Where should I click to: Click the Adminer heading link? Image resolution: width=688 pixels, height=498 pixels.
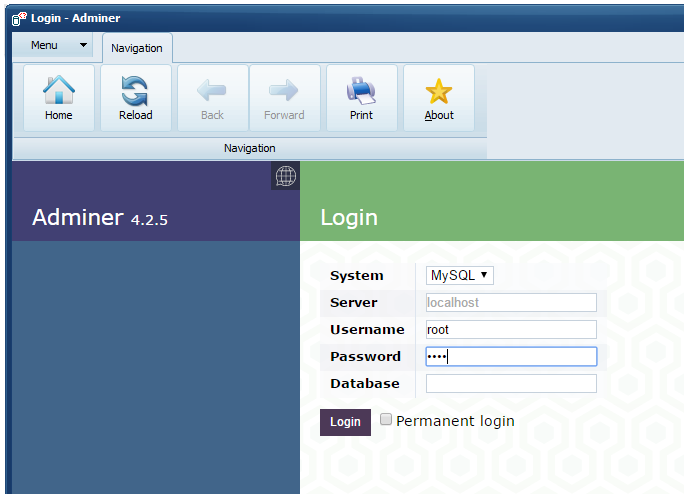tap(78, 217)
